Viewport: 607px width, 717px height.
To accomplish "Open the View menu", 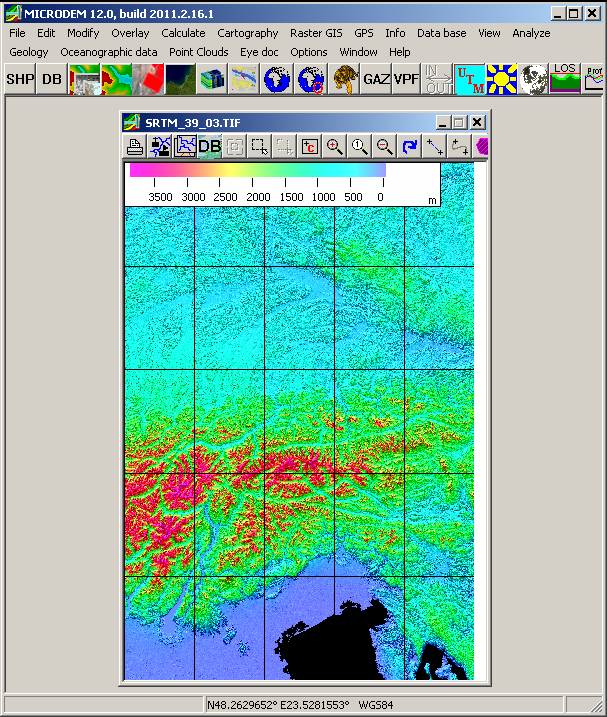I will [489, 33].
